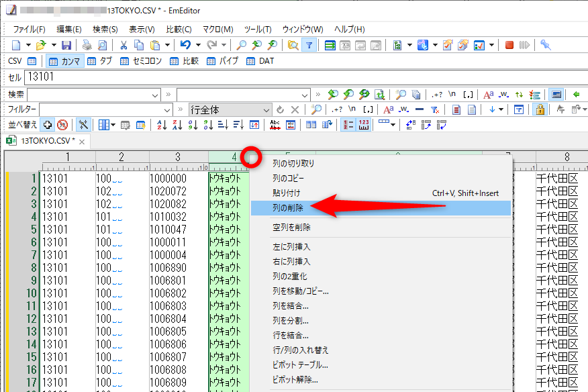Open the 編集(E) menu

coord(69,30)
